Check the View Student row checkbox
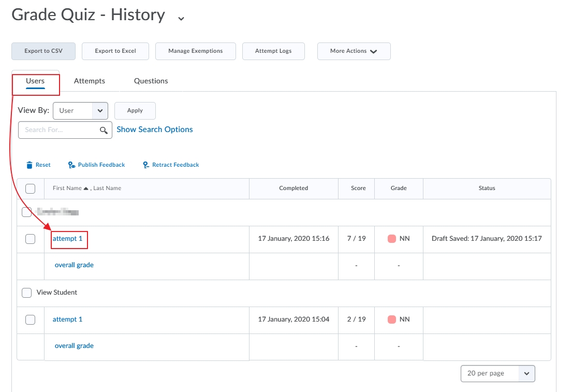Image resolution: width=572 pixels, height=392 pixels. coord(26,293)
